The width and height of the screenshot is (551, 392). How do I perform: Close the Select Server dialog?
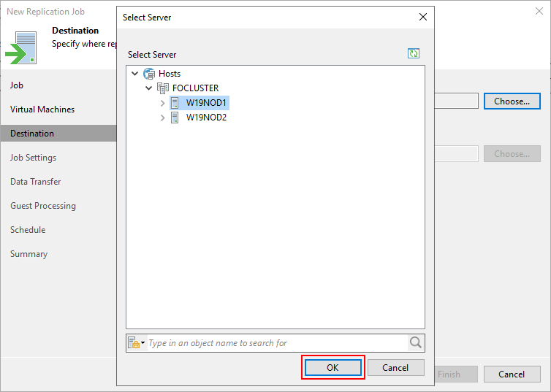point(423,17)
